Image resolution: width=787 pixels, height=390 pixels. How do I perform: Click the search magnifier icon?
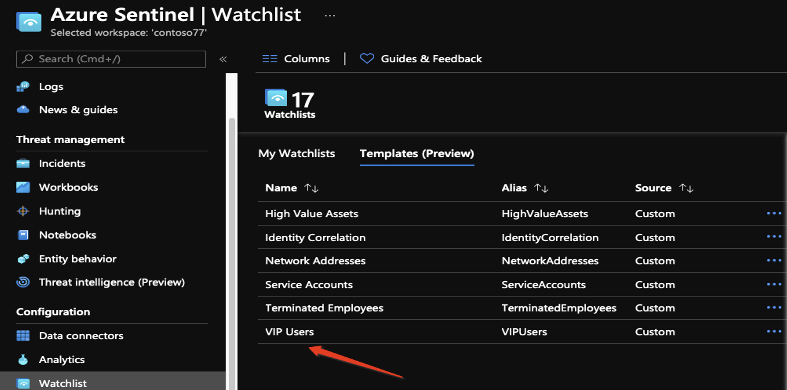tap(29, 59)
